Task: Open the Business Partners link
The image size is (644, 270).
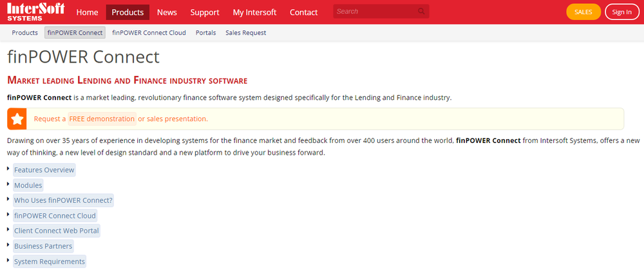Action: click(x=43, y=246)
